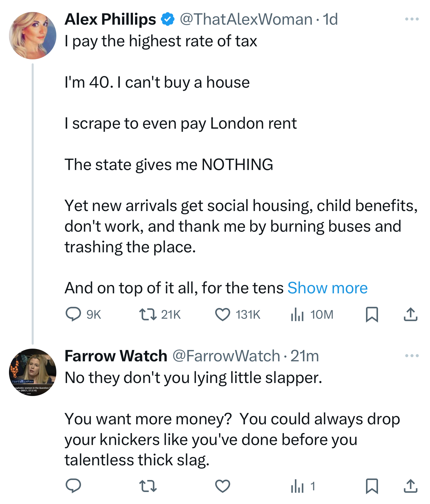
Task: Open Farrow Watch profile avatar
Action: [x=33, y=372]
